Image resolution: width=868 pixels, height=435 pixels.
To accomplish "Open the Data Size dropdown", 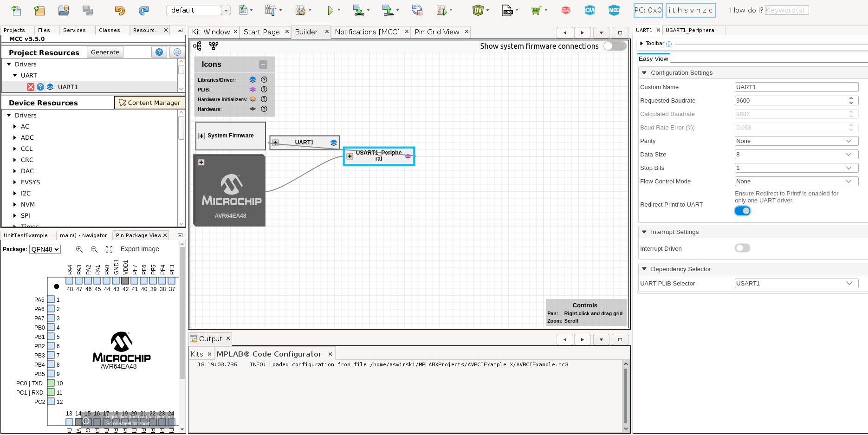I will pyautogui.click(x=797, y=154).
